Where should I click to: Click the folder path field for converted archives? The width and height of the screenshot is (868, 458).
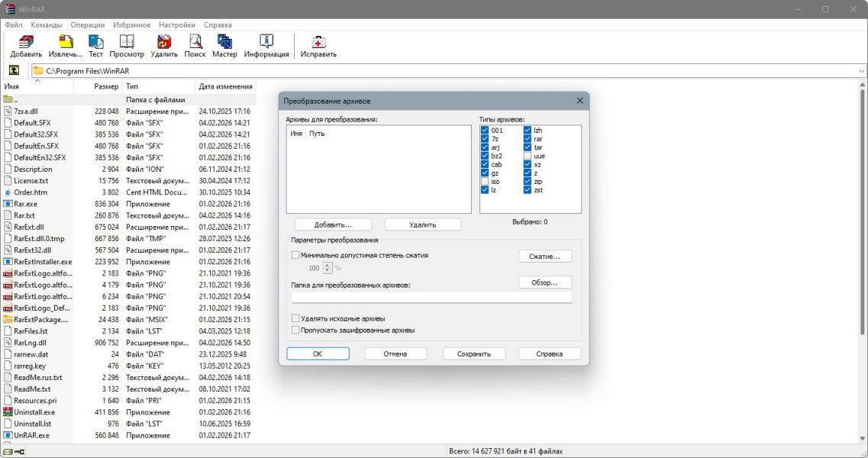pyautogui.click(x=431, y=298)
